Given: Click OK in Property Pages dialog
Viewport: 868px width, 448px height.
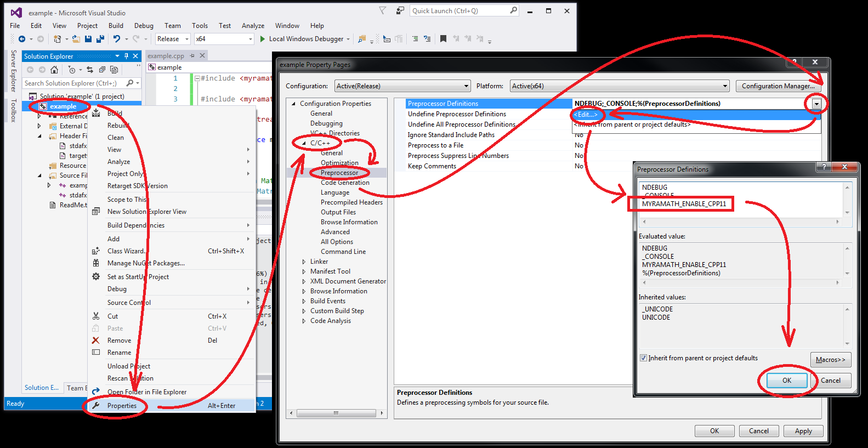Looking at the screenshot, I should [714, 431].
